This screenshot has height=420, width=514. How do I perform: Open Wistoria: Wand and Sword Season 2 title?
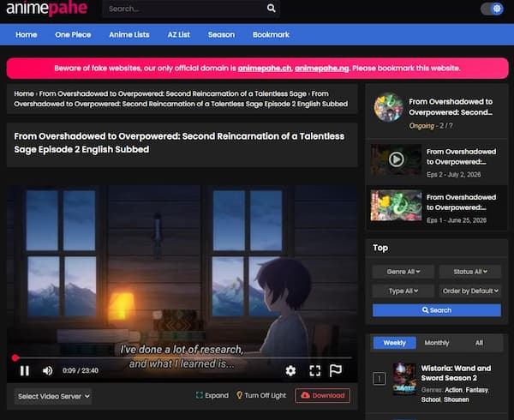click(456, 373)
